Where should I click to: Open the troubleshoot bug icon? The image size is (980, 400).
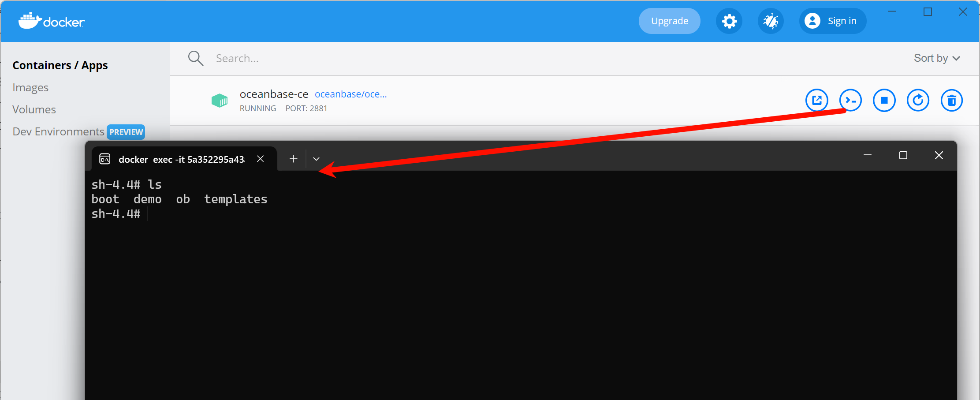(771, 21)
